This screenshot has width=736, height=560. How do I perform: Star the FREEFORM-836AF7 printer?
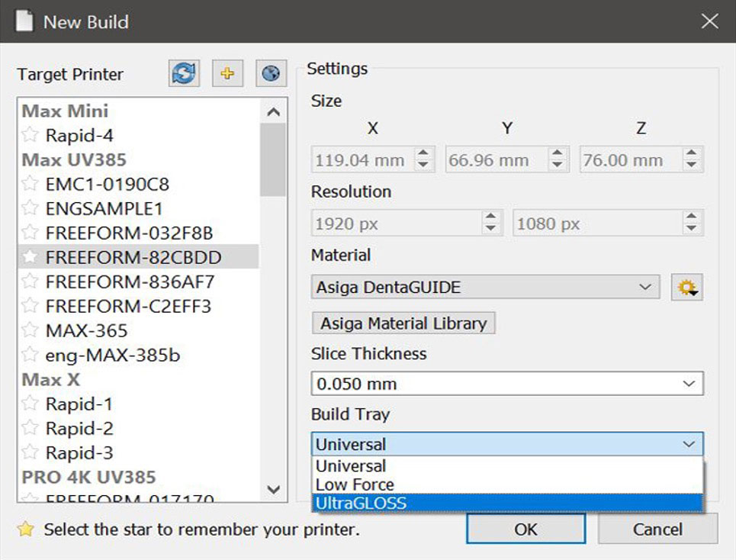coord(30,282)
